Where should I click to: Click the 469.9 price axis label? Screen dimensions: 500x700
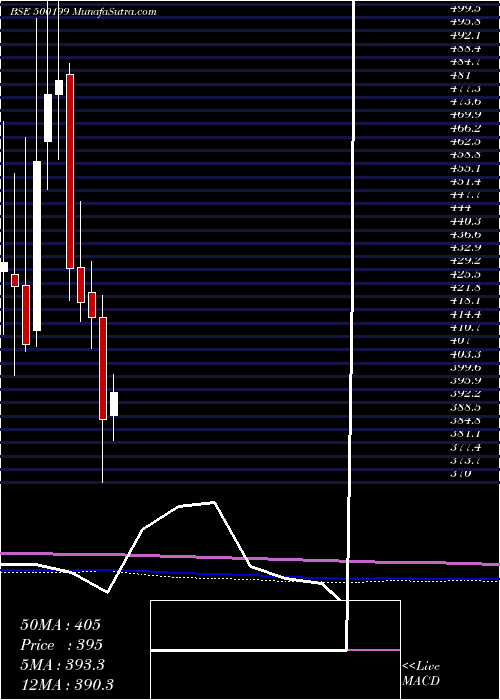click(465, 115)
